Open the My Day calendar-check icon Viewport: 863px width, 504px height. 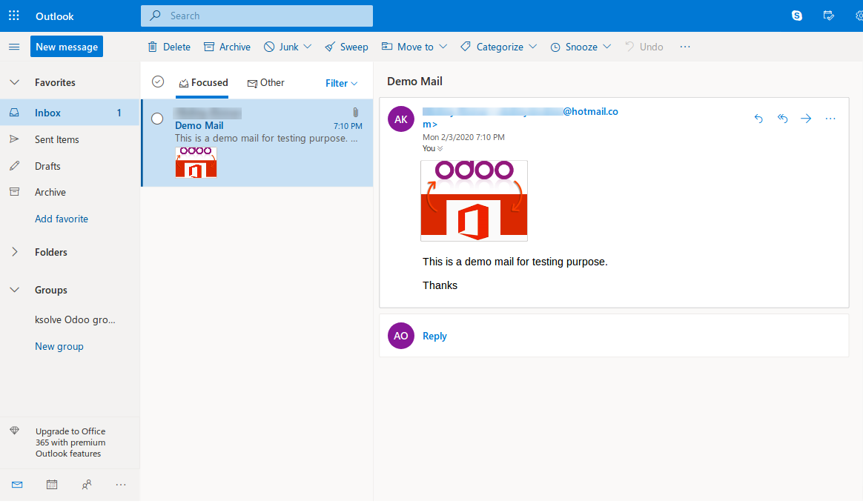(827, 16)
